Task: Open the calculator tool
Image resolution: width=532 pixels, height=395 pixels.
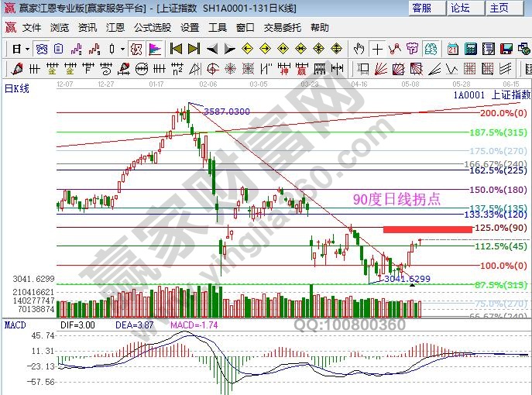Action: (x=470, y=48)
